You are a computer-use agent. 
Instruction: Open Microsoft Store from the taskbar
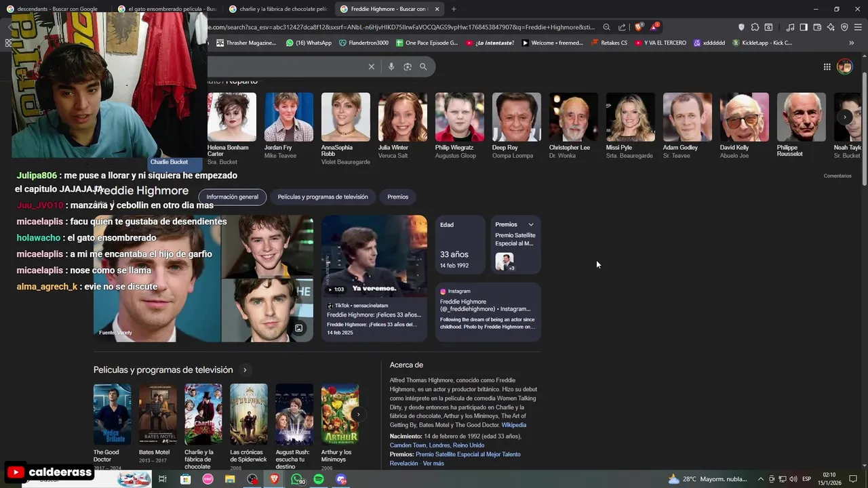pyautogui.click(x=185, y=479)
